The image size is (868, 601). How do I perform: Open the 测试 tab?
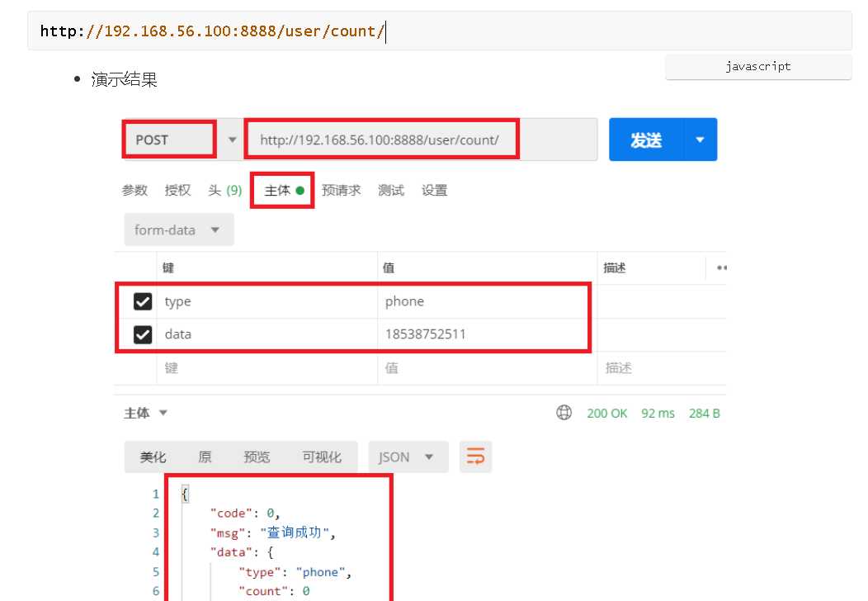coord(391,191)
